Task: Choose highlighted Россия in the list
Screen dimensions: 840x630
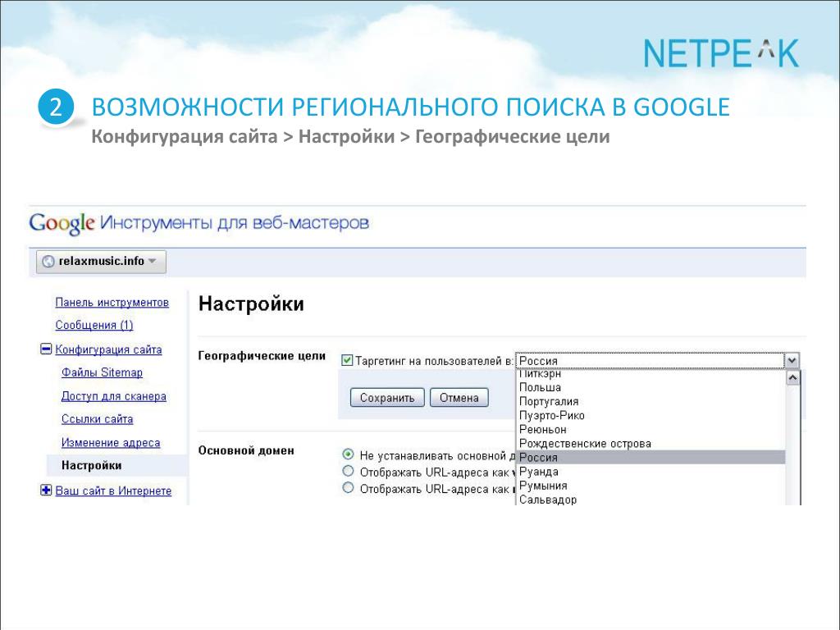Action: point(651,457)
